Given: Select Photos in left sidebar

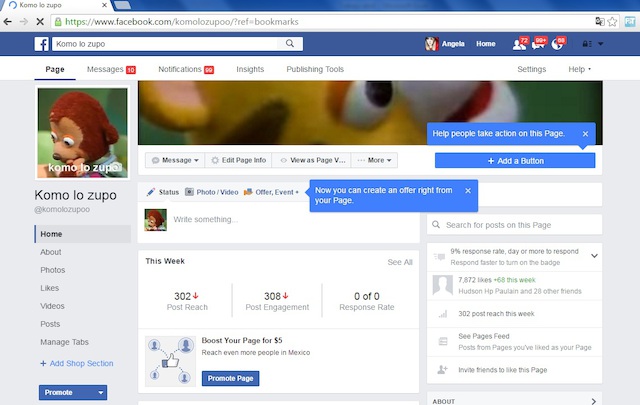Looking at the screenshot, I should tap(53, 270).
